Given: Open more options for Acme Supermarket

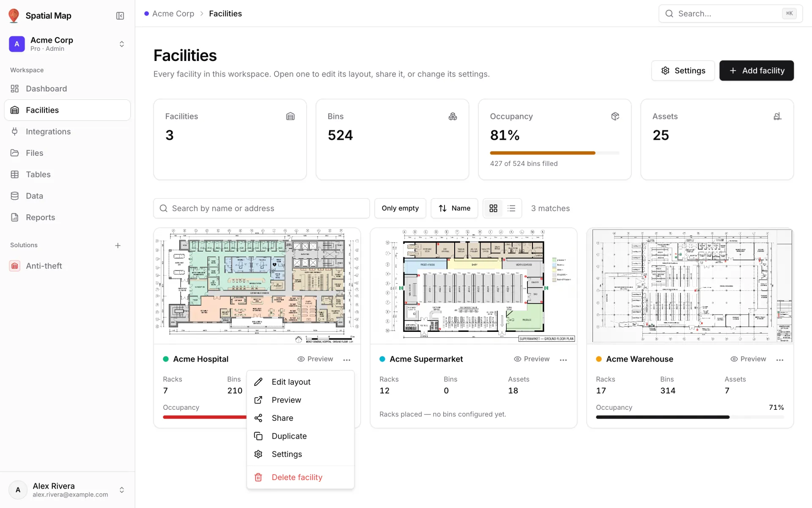Looking at the screenshot, I should tap(563, 360).
